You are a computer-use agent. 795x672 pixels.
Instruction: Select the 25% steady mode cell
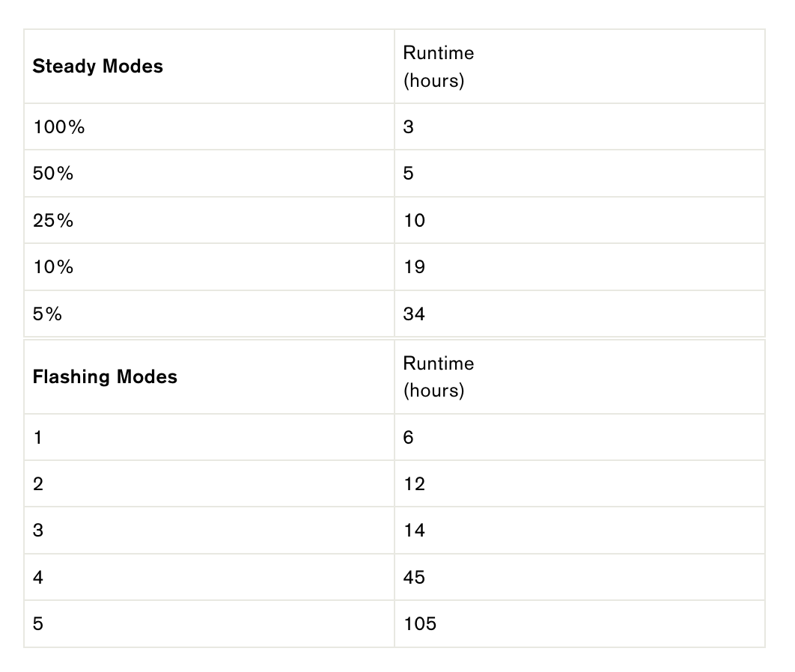click(x=53, y=221)
